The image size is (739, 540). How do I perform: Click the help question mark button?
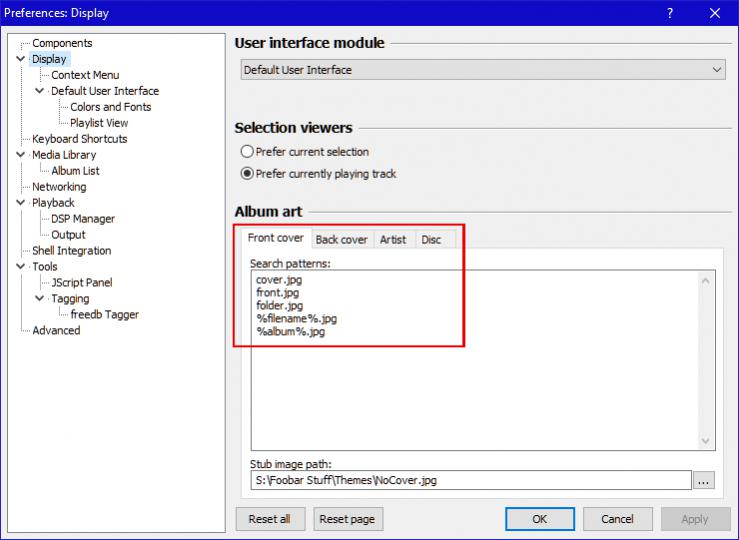[x=669, y=13]
